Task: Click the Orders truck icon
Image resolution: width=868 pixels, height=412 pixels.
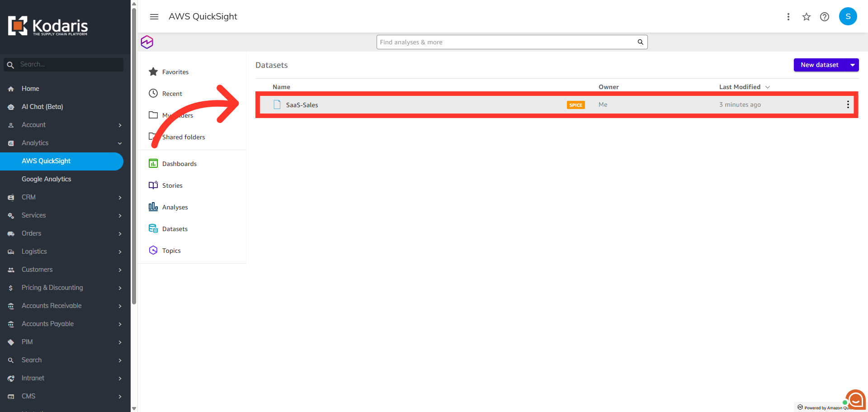Action: (x=11, y=234)
